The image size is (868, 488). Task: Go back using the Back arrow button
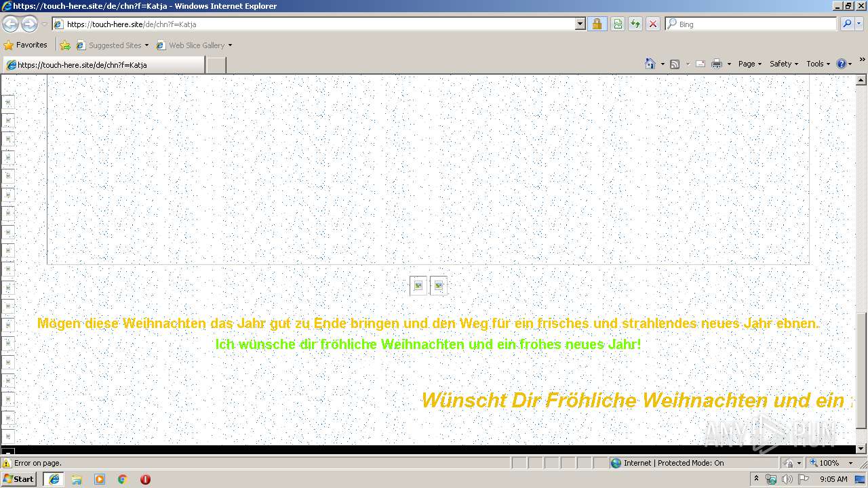pos(10,24)
